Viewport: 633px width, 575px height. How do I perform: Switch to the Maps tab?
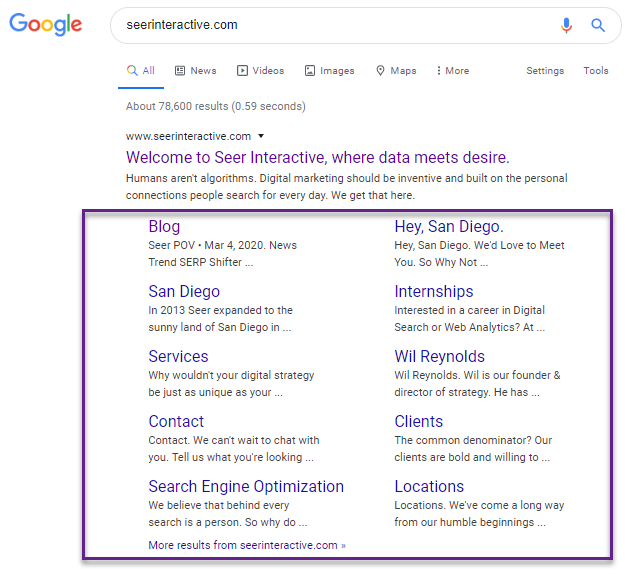(x=396, y=71)
